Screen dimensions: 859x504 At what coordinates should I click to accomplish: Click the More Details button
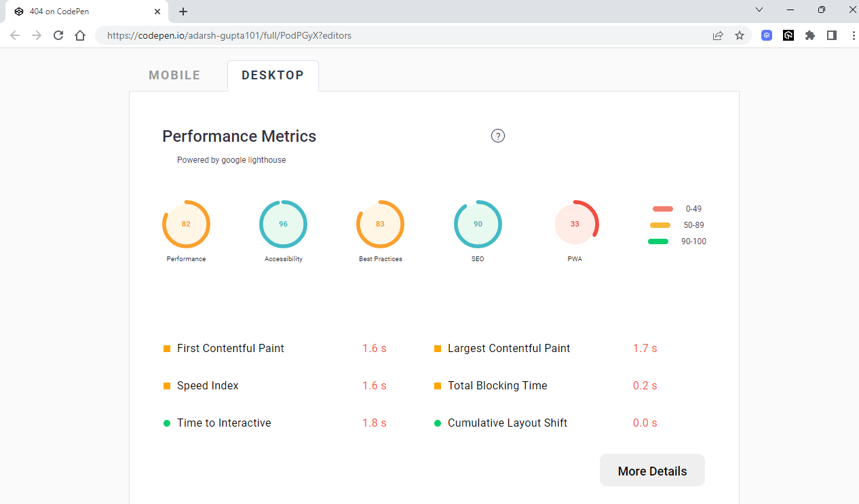click(652, 470)
